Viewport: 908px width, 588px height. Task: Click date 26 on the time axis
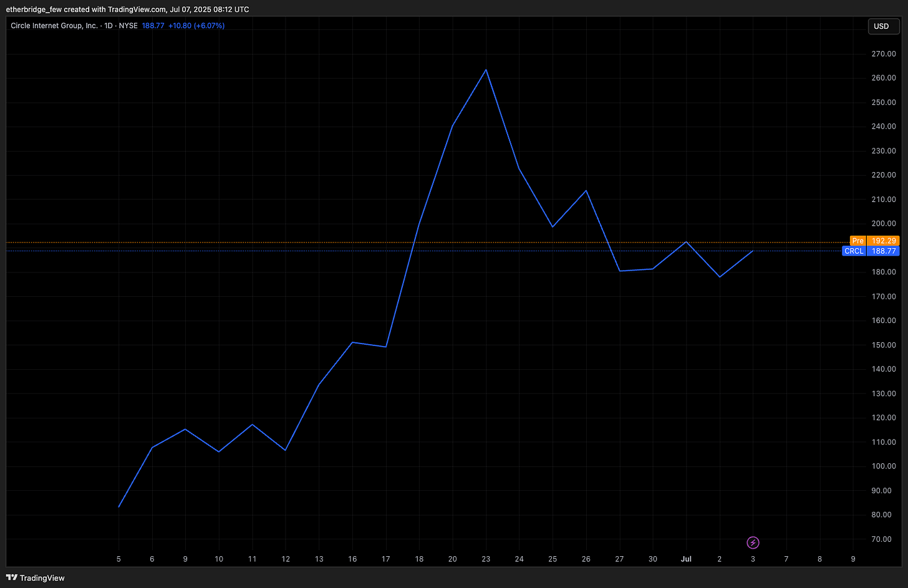tap(586, 559)
